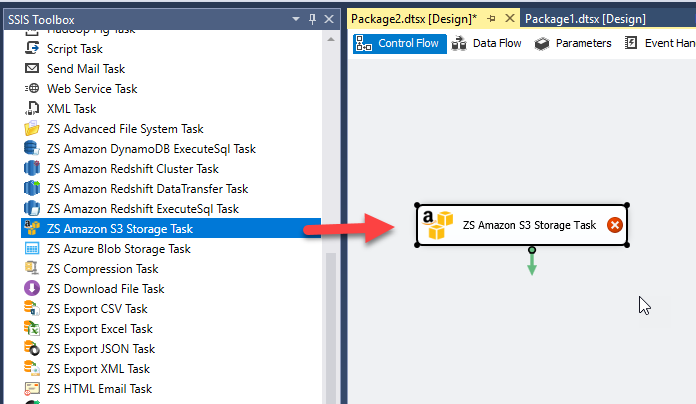Click ZS Advanced File System Task folder icon
The height and width of the screenshot is (404, 696).
pos(32,128)
